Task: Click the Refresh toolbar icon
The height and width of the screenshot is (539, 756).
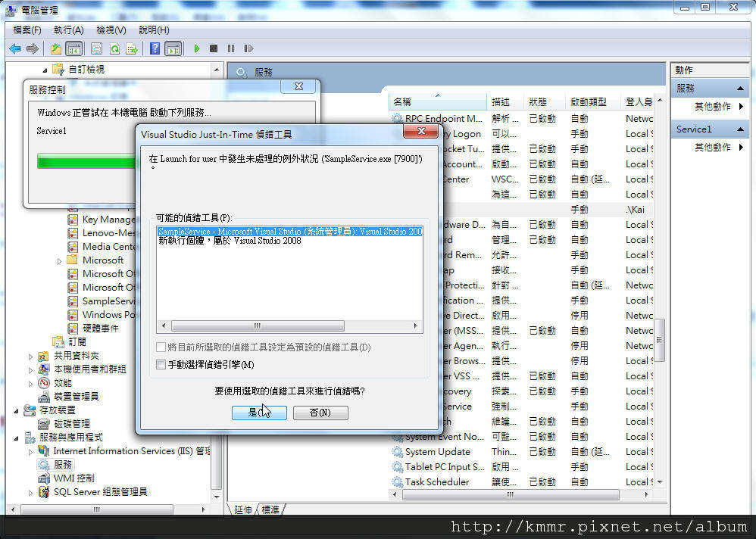Action: tap(114, 48)
